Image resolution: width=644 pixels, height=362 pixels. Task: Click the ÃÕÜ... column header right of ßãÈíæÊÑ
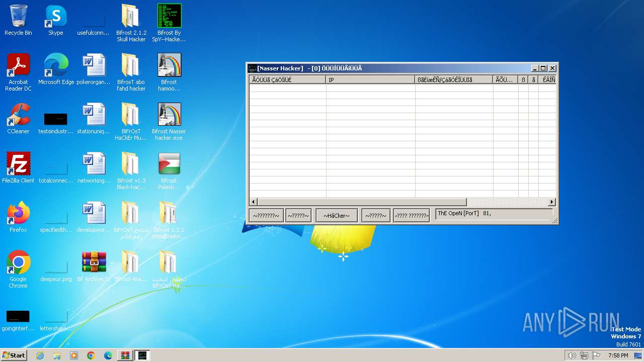point(506,80)
